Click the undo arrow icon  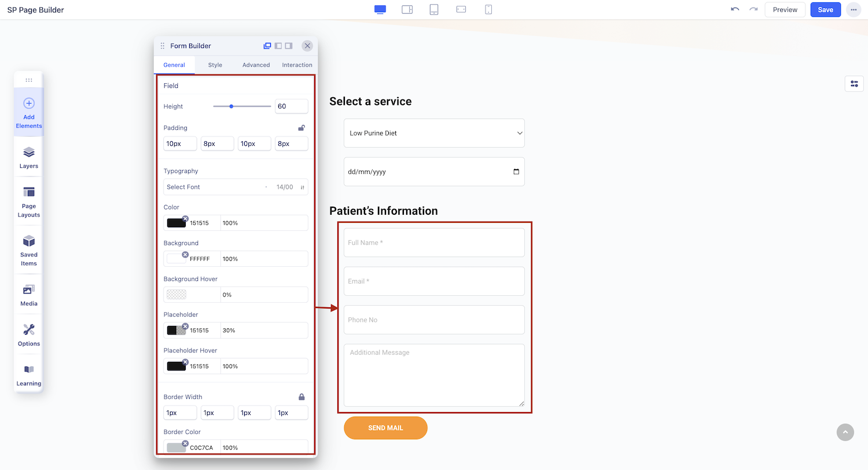coord(735,10)
